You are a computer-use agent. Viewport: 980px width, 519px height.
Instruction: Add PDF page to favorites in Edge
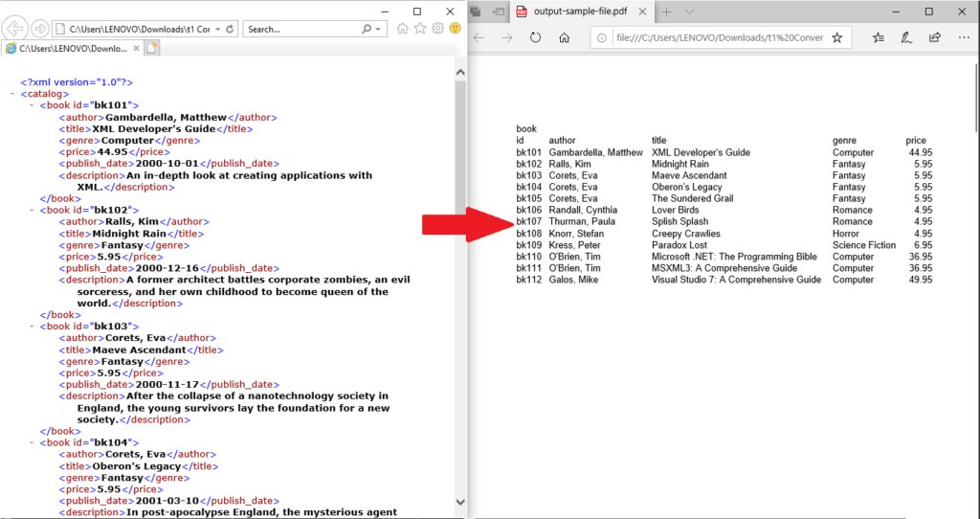click(x=836, y=38)
